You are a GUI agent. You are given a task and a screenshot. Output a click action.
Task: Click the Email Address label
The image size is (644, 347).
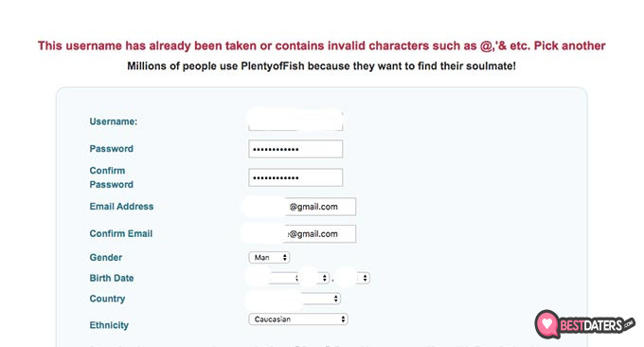[121, 207]
